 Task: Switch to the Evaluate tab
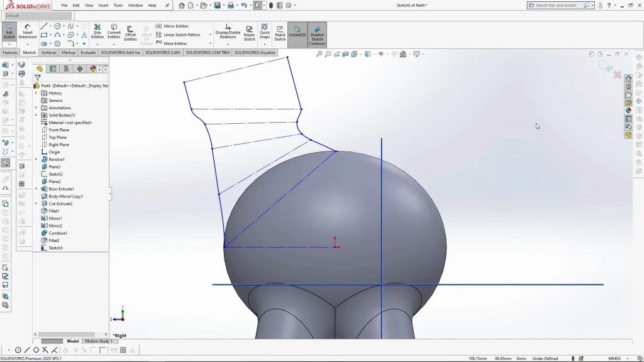click(88, 53)
